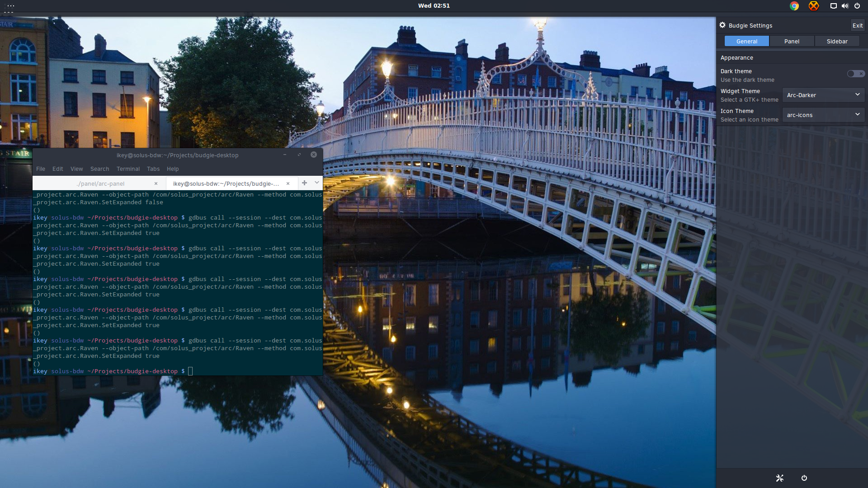Click the terminal prompt cursor
Image resolution: width=868 pixels, height=488 pixels.
190,371
